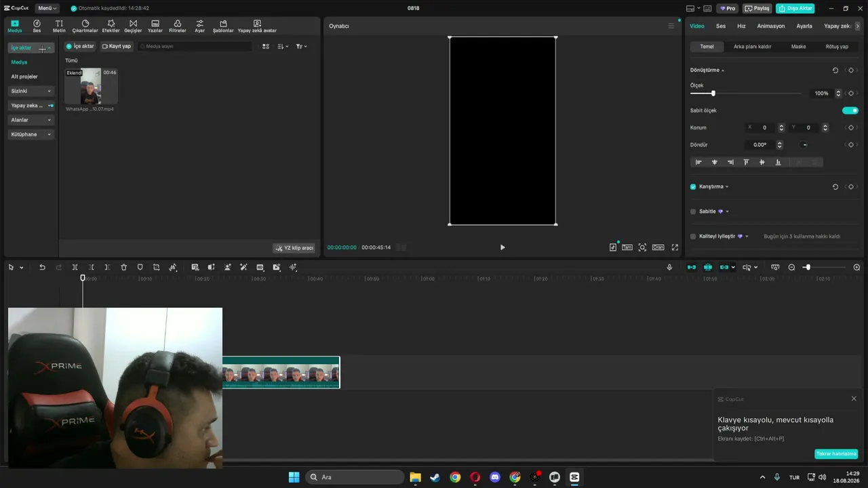Zoom out the timeline with minus magnifier
The height and width of the screenshot is (488, 868).
tap(791, 268)
